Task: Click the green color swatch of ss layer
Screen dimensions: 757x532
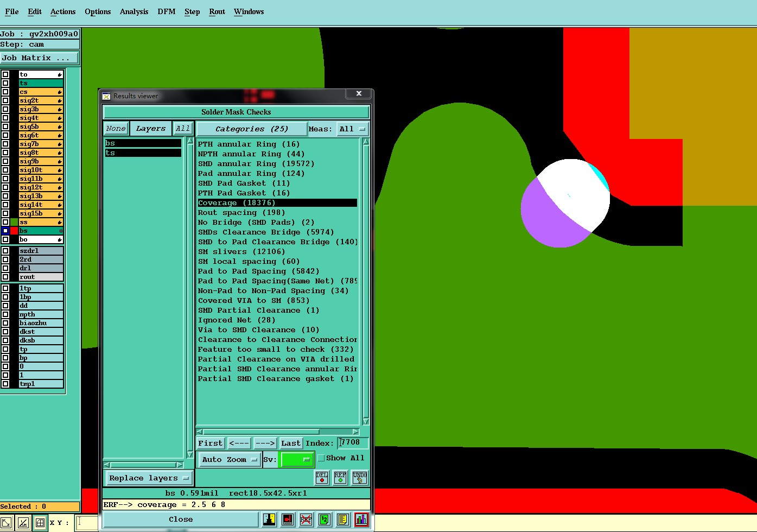Action: (14, 222)
